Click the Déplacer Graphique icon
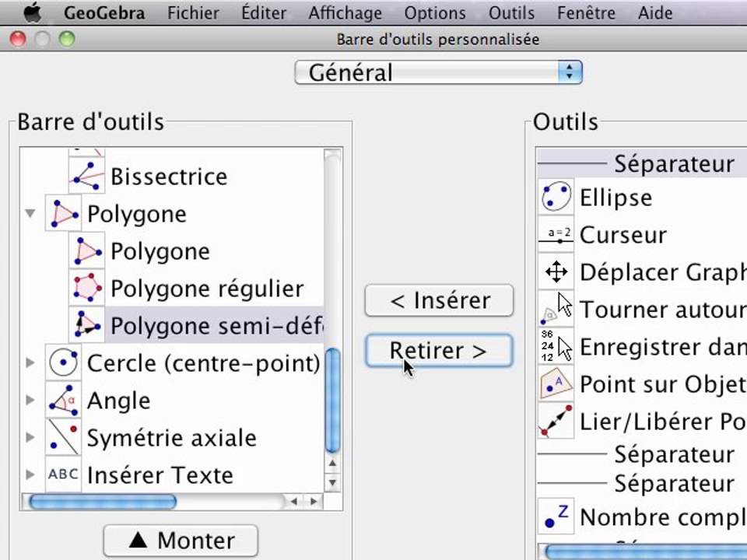Screen dimensions: 747x560 point(556,272)
